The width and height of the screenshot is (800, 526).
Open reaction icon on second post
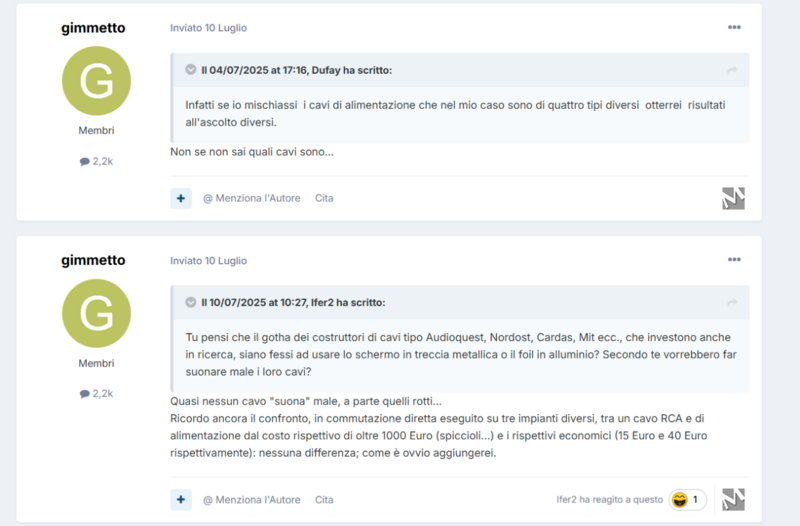[x=734, y=499]
